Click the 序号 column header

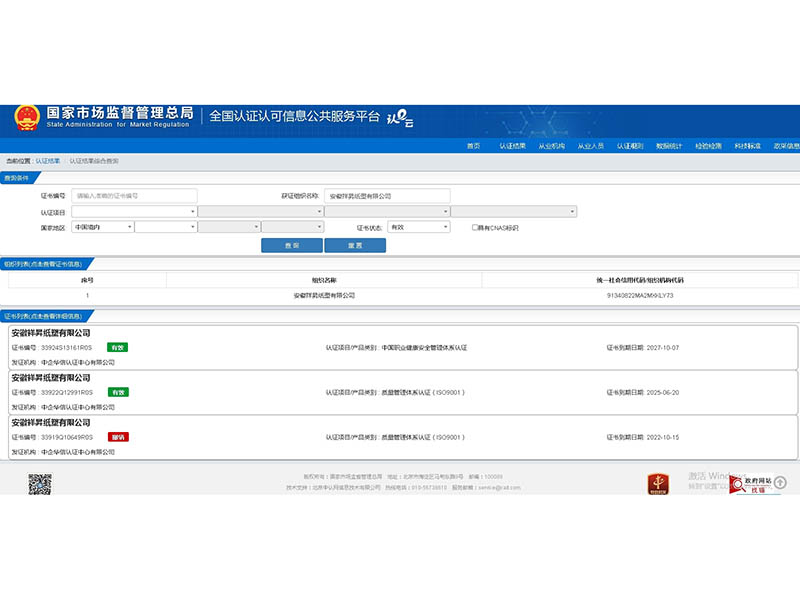tap(87, 280)
